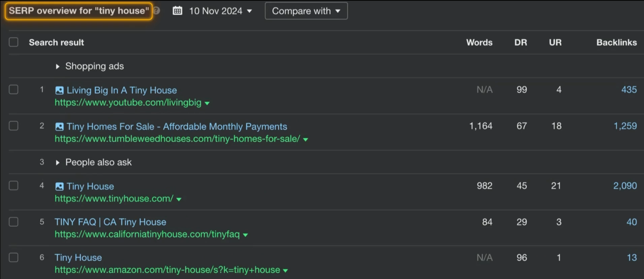Check the box for the Amazon Tiny House result
The height and width of the screenshot is (279, 644).
14,257
